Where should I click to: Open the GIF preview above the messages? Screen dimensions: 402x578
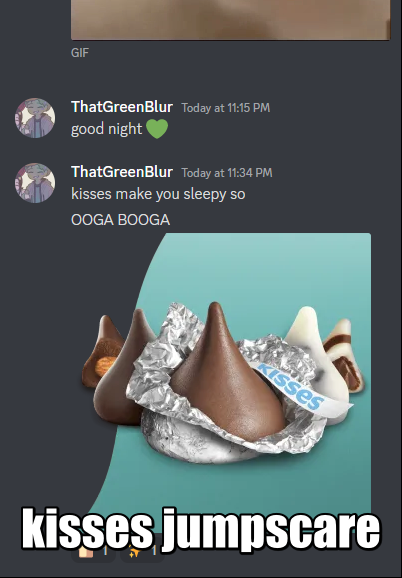coord(231,20)
